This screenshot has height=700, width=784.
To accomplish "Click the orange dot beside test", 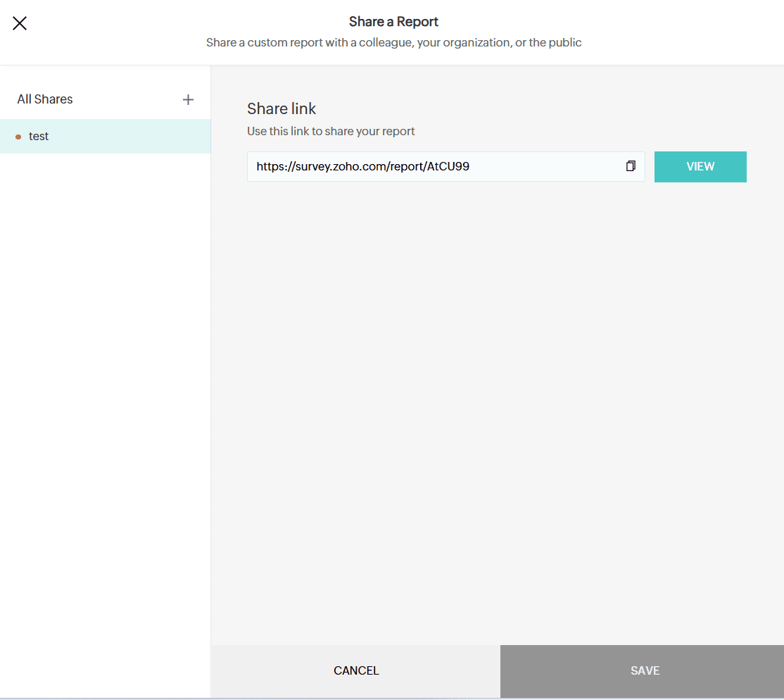I will (18, 137).
